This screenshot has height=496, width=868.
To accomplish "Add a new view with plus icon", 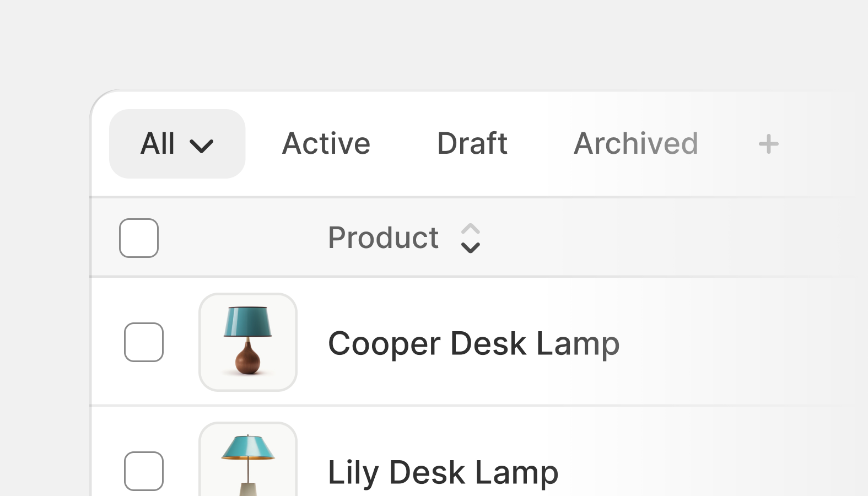I will (x=768, y=144).
